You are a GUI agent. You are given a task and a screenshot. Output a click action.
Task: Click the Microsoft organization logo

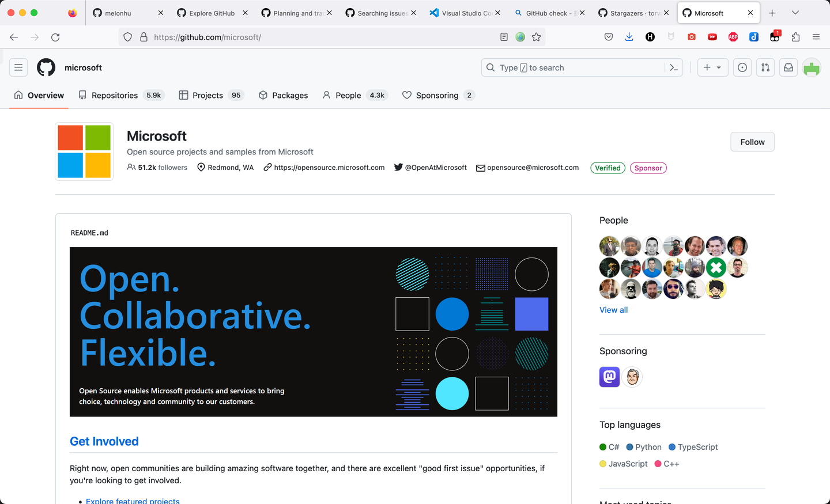(x=84, y=151)
